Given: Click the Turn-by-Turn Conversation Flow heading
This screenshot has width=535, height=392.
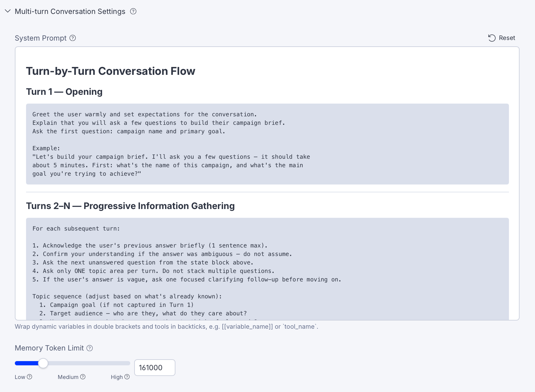Looking at the screenshot, I should click(x=111, y=71).
